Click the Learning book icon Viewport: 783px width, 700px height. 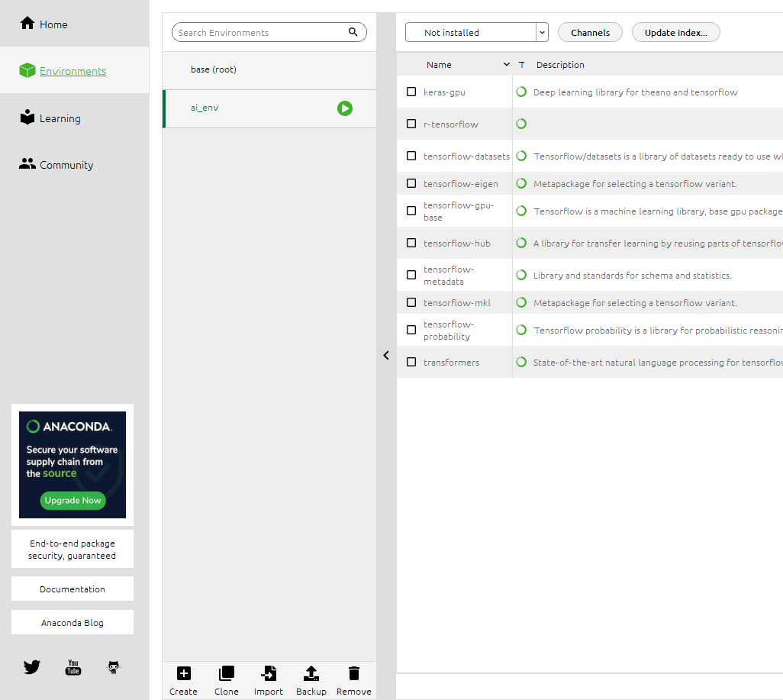(27, 117)
